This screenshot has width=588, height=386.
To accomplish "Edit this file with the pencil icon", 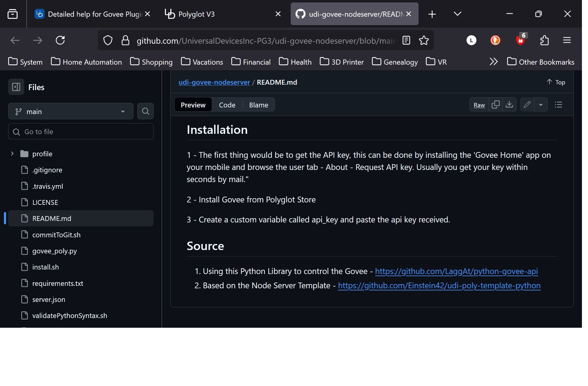I will [x=527, y=105].
